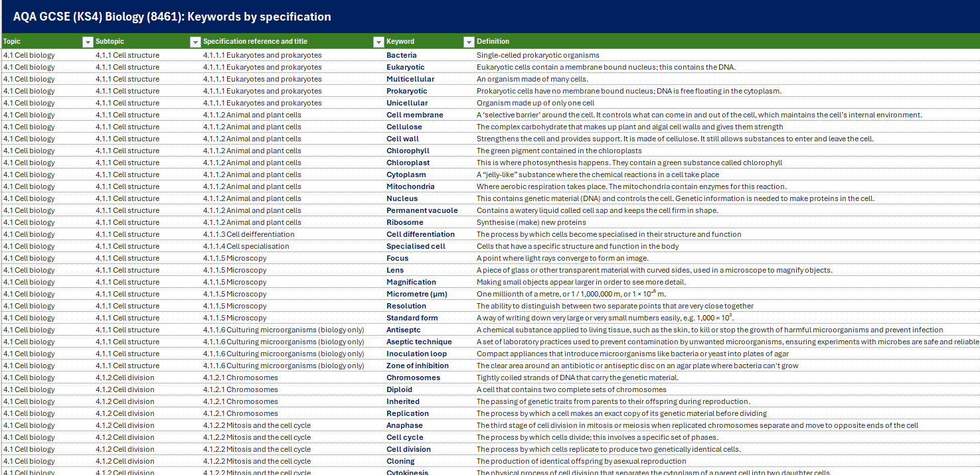
Task: Open the Keyword column filter dropdown
Action: tap(469, 42)
